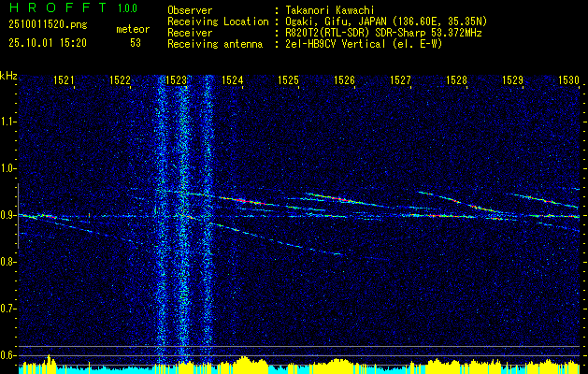Click the Receiving Location field label
Screen dimensions: 588x374
click(218, 22)
